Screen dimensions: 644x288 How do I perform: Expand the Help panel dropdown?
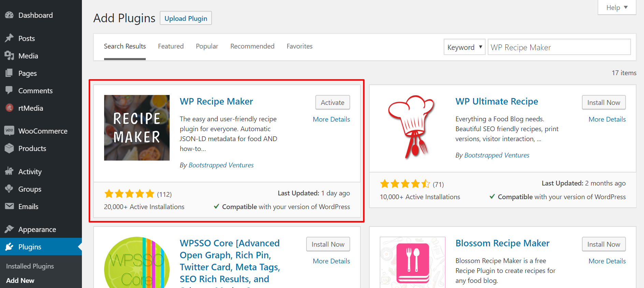pos(617,8)
